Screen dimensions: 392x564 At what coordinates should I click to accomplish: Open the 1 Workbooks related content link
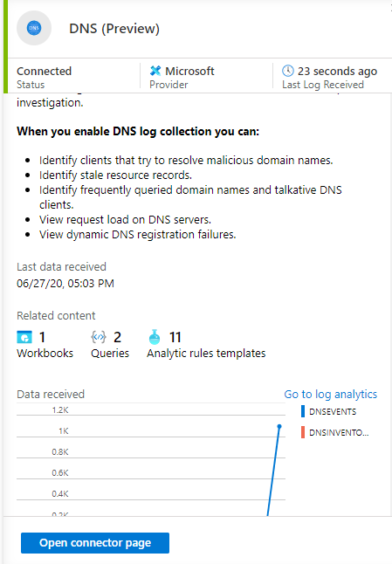coord(45,345)
